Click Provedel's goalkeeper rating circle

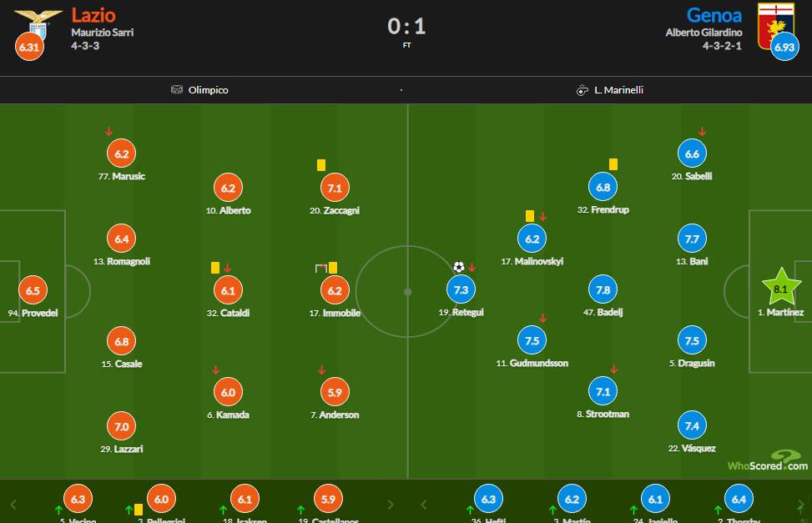[x=33, y=290]
